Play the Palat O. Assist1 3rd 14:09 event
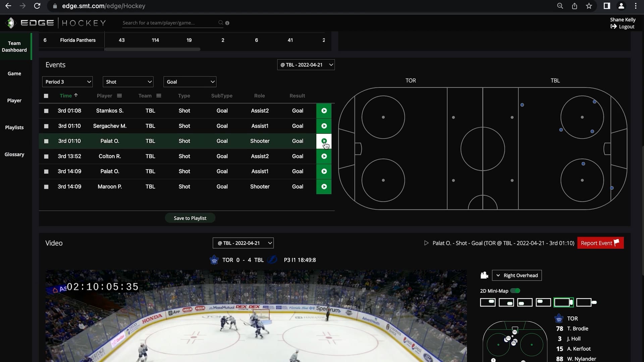644x362 pixels. click(x=324, y=171)
